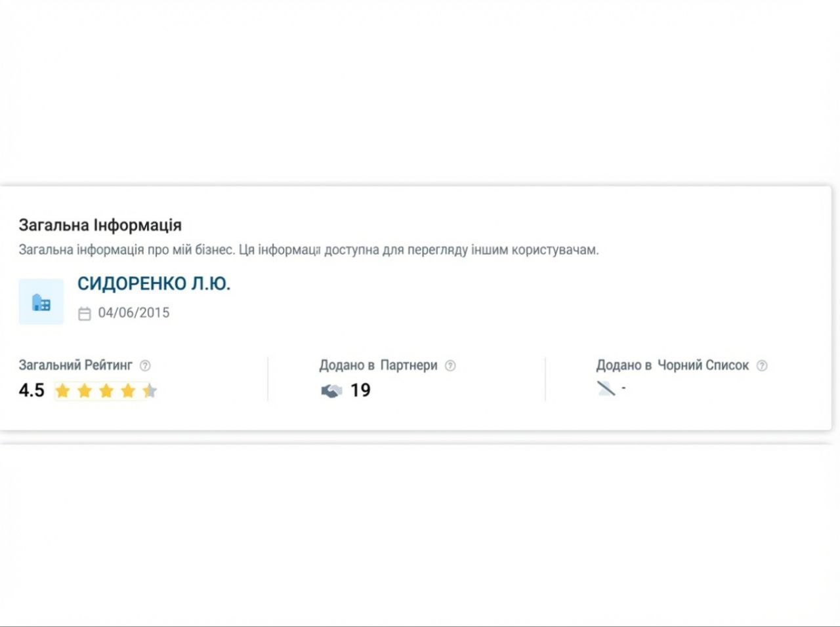Click the fourth rating star
Screen dimensions: 840x627
(x=128, y=392)
